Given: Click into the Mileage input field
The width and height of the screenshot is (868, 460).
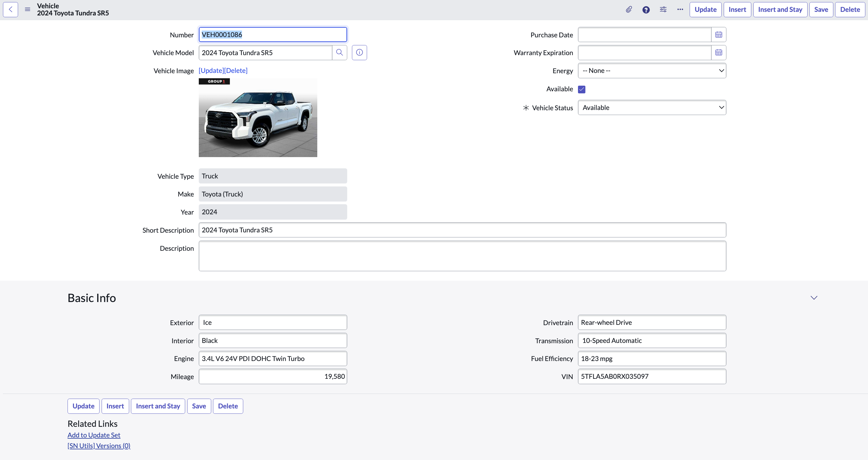Looking at the screenshot, I should pyautogui.click(x=273, y=376).
